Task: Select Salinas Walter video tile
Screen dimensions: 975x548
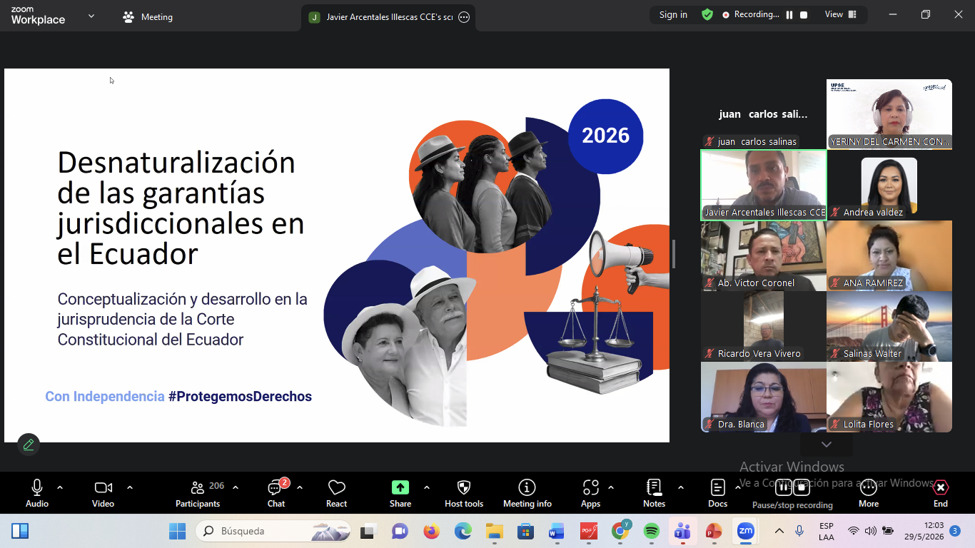Action: coord(889,326)
